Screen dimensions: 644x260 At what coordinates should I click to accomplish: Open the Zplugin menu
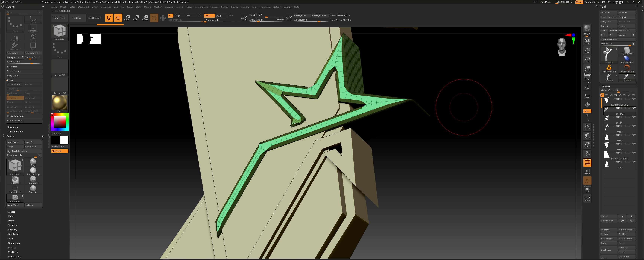(x=277, y=7)
